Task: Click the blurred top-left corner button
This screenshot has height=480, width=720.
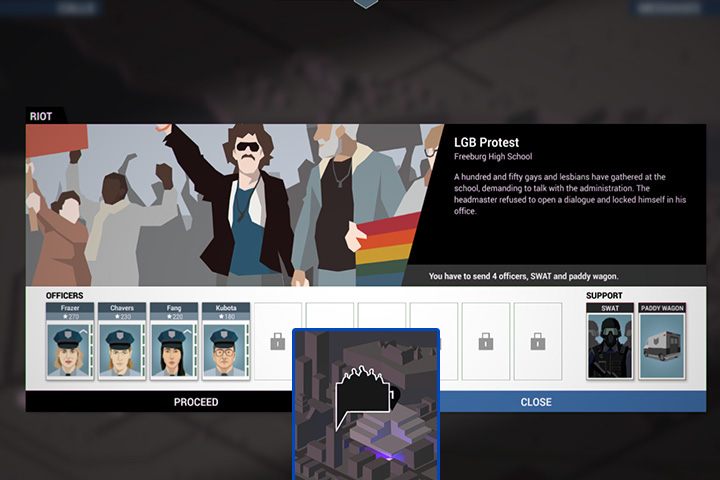Action: (76, 8)
